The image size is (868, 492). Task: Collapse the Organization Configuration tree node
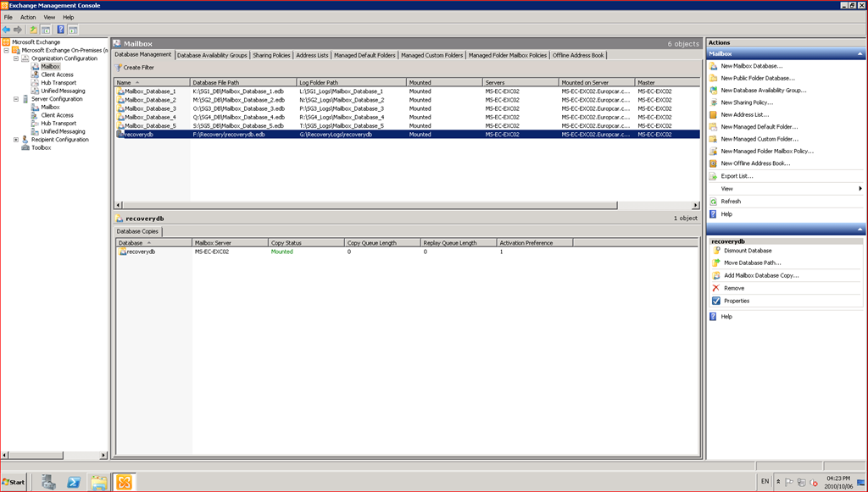15,58
